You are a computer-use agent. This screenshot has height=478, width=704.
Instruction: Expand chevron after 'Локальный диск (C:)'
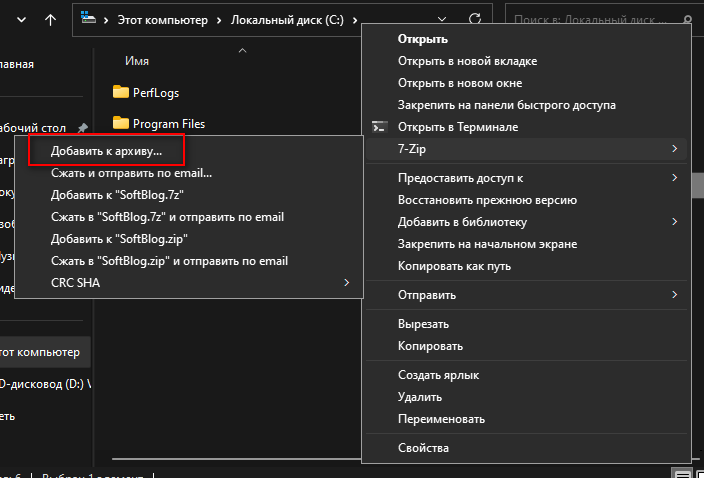pyautogui.click(x=355, y=20)
